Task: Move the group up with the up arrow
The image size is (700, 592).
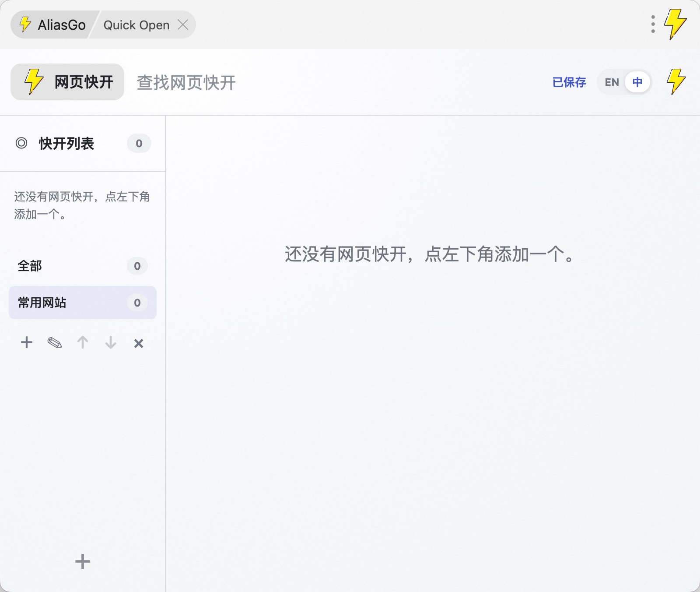Action: tap(83, 342)
